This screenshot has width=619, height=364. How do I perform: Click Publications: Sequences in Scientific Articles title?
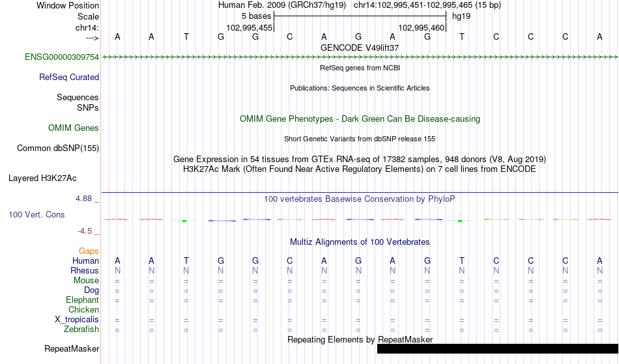coord(360,88)
